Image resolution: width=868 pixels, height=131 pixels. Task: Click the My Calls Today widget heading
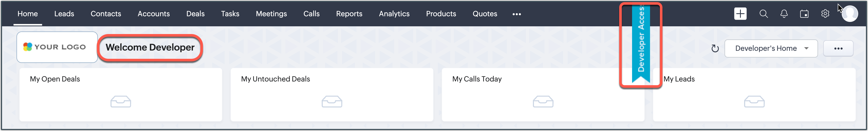(x=476, y=79)
